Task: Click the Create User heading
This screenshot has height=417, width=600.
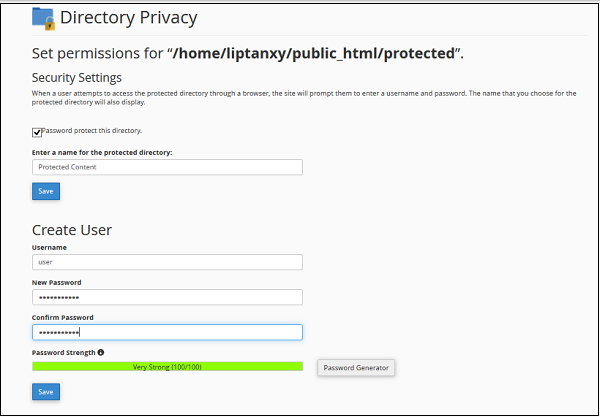Action: pyautogui.click(x=72, y=230)
